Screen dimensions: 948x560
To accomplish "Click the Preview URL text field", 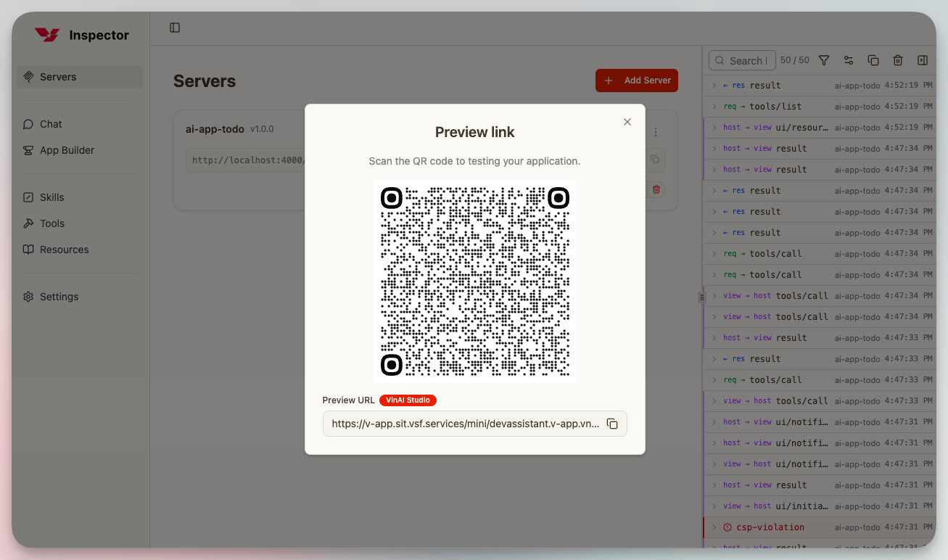I will click(475, 424).
